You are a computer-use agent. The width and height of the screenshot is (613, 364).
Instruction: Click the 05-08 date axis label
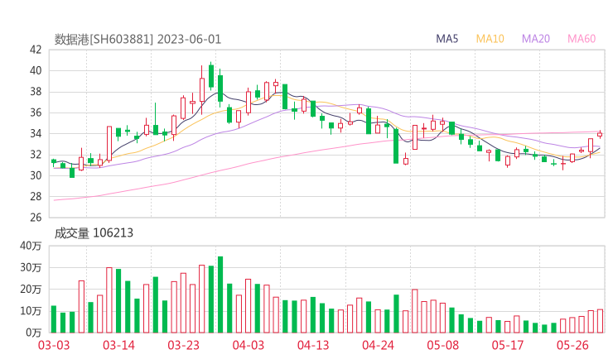click(x=442, y=346)
